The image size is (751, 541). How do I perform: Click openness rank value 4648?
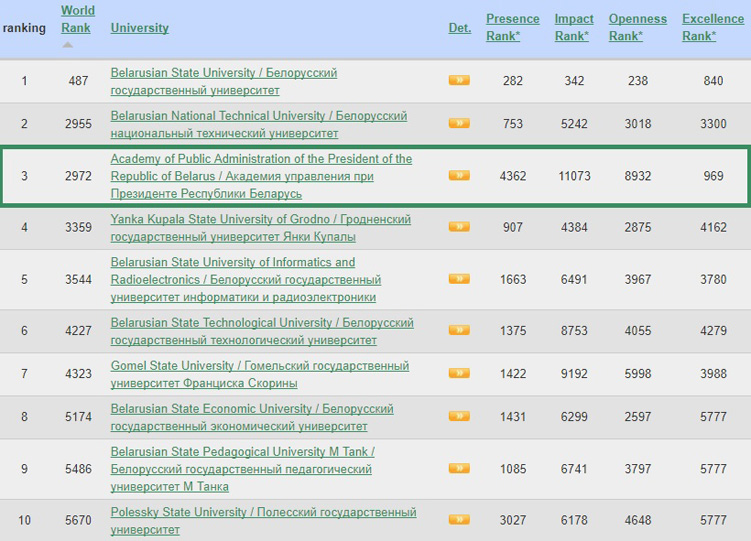click(637, 520)
